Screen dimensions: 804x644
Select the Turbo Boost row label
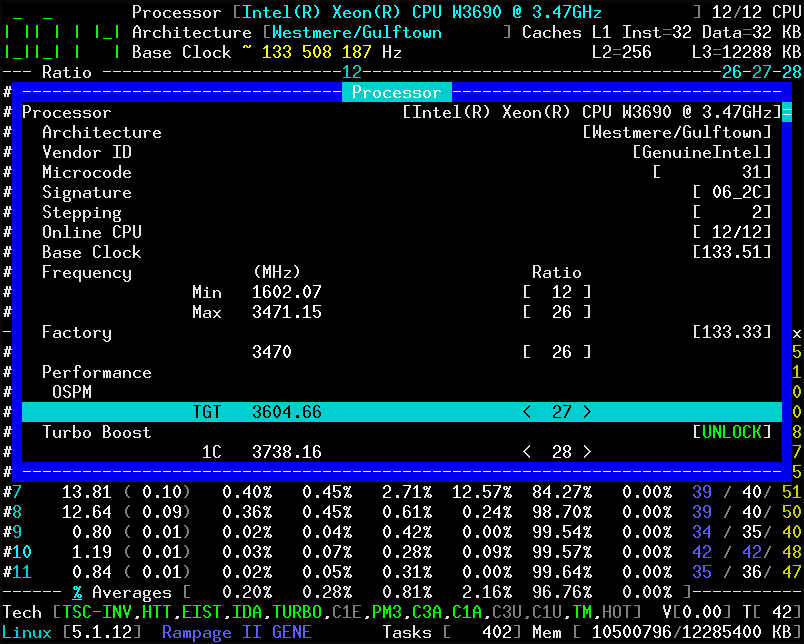pyautogui.click(x=97, y=432)
